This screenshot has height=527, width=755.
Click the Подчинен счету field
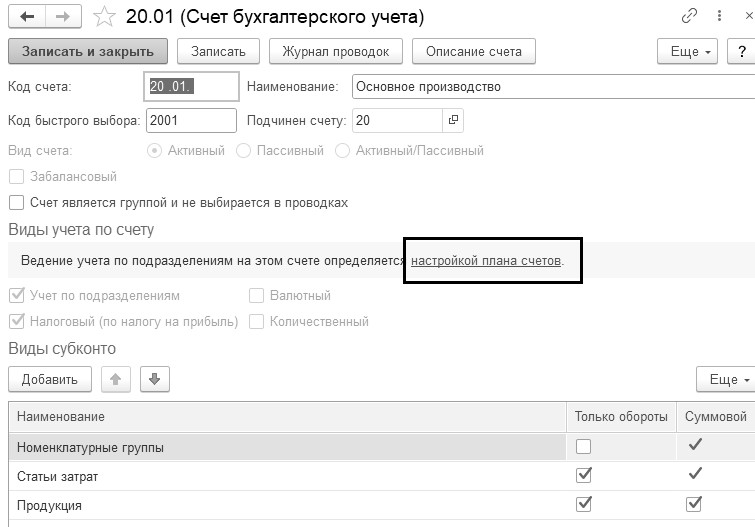coord(397,120)
